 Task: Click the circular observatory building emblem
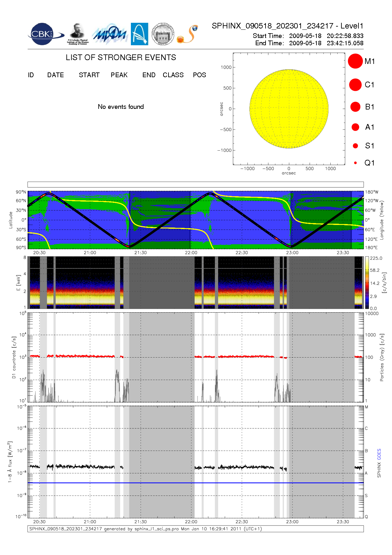[163, 34]
